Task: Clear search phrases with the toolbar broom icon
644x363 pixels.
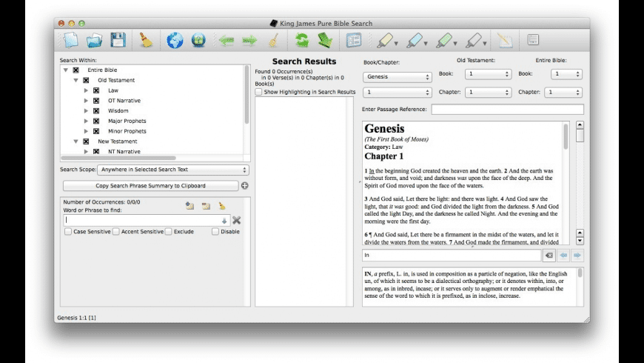Action: pyautogui.click(x=146, y=40)
